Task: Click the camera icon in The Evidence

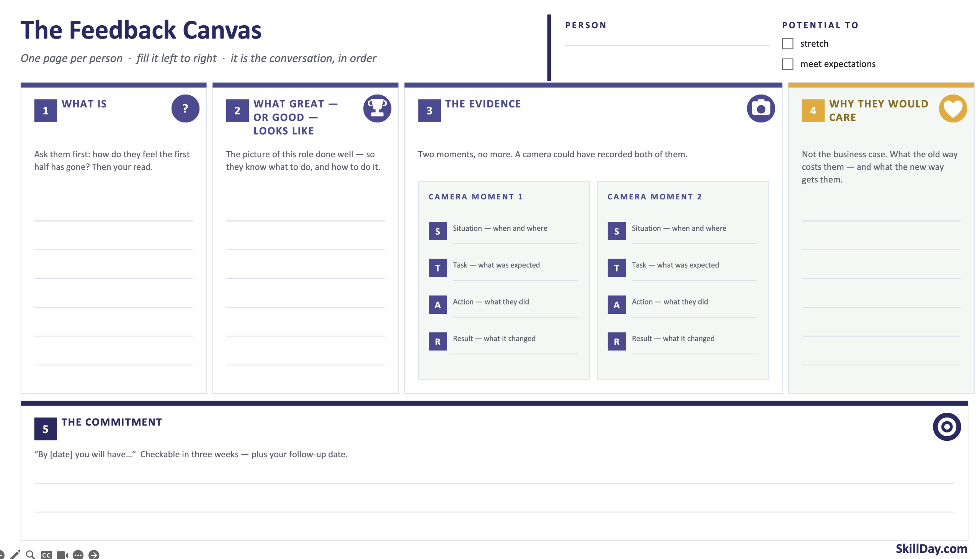Action: (761, 109)
